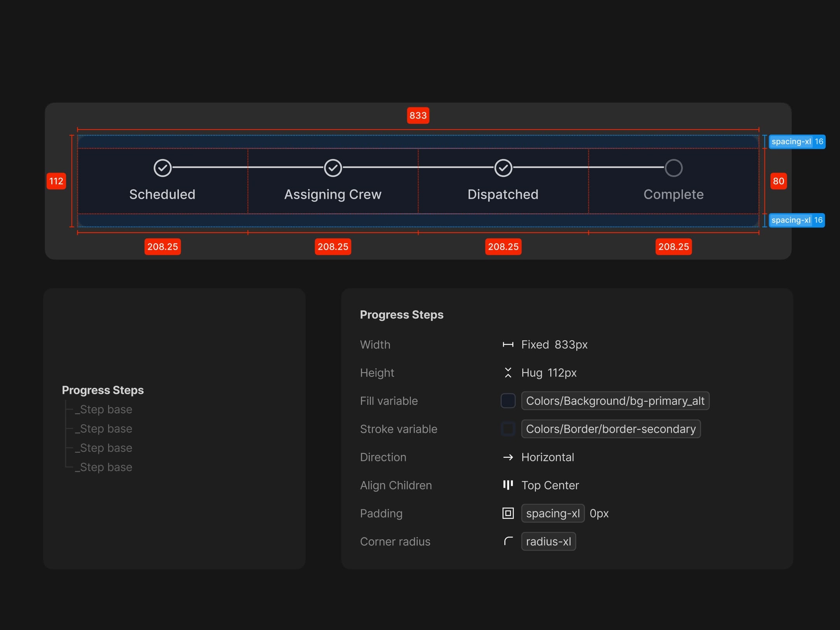Click the bg-primary_alt fill color swatch
840x630 pixels.
coord(508,401)
